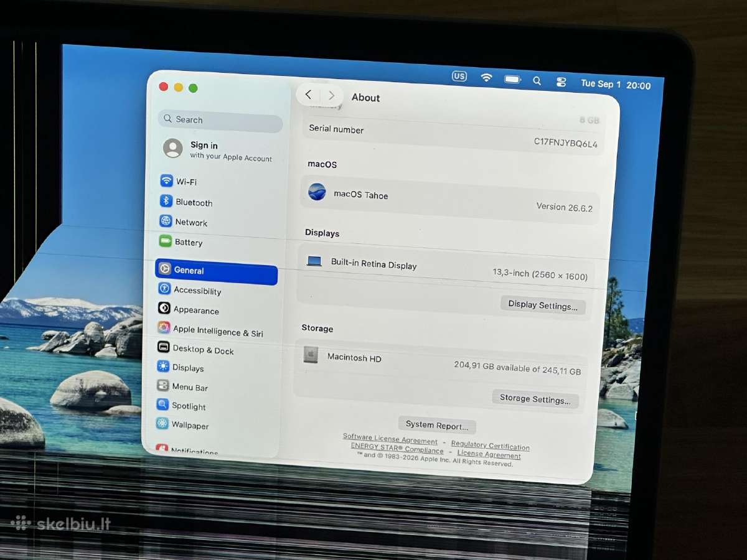
Task: Open Bluetooth icon in sidebar
Action: pyautogui.click(x=166, y=201)
